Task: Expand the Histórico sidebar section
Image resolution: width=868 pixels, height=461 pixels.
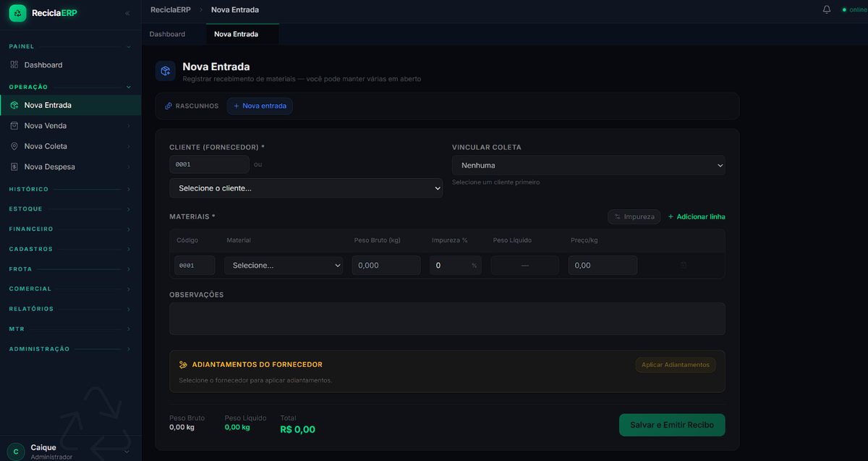Action: tap(70, 189)
